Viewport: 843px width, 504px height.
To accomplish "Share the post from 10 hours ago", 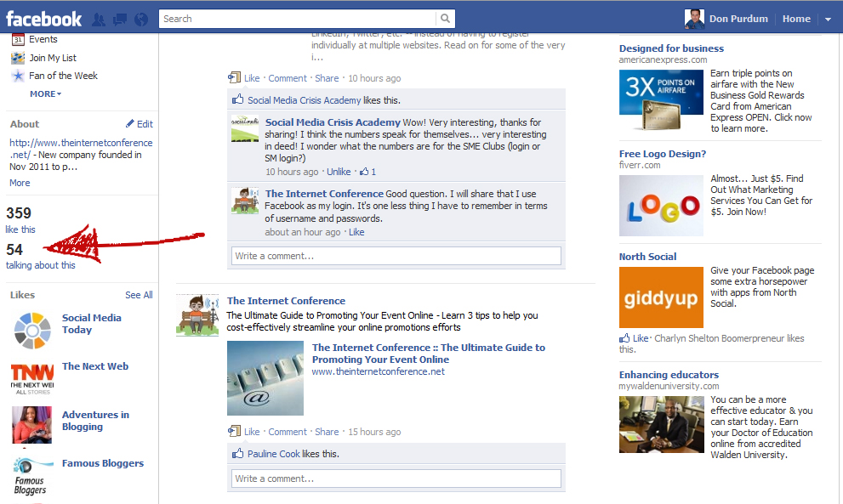I will pyautogui.click(x=327, y=78).
